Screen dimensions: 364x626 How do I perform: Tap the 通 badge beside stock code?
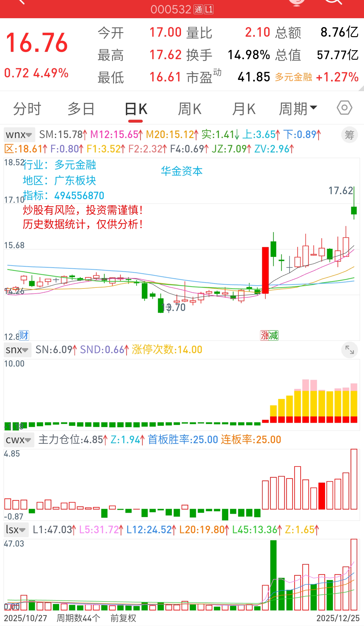198,10
